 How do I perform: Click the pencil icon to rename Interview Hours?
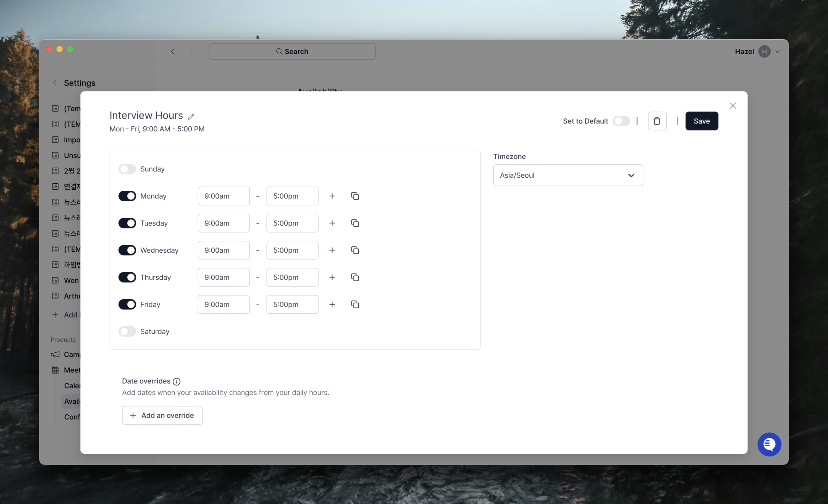point(191,116)
